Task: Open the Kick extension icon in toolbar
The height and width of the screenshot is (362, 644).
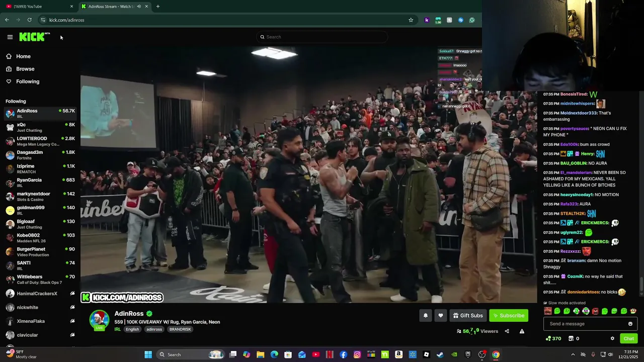Action: click(x=427, y=20)
